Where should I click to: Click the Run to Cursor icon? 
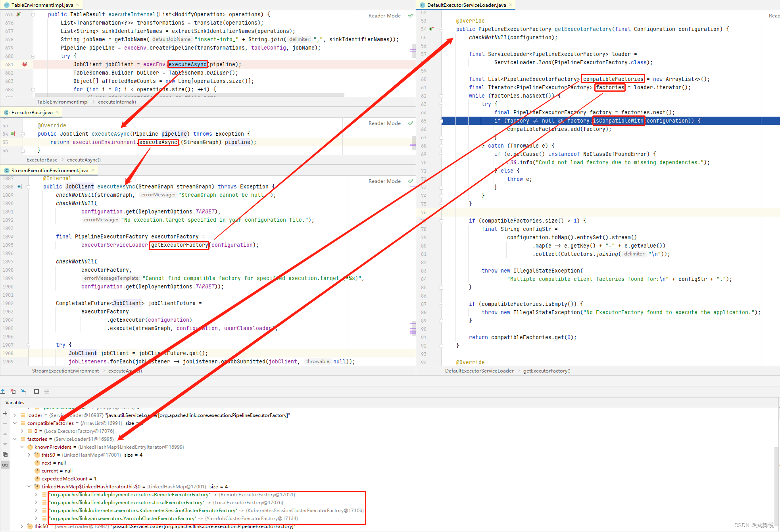(x=24, y=392)
